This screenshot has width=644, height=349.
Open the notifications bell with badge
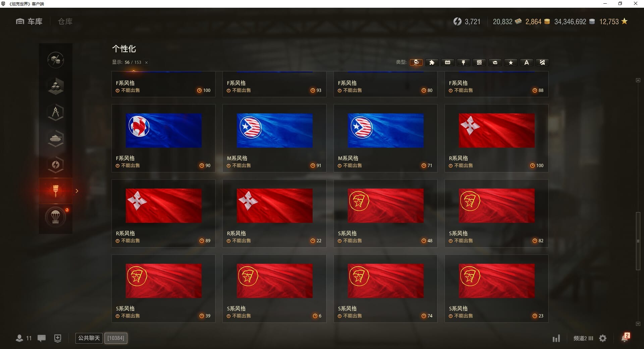click(625, 338)
